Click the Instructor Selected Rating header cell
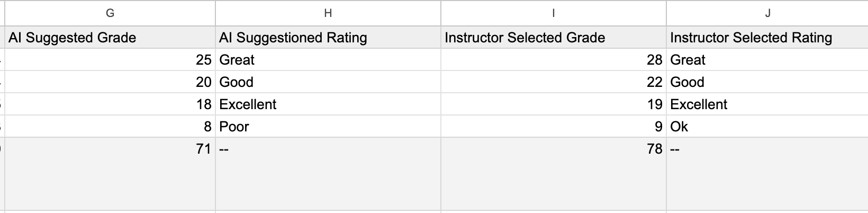 (x=767, y=38)
